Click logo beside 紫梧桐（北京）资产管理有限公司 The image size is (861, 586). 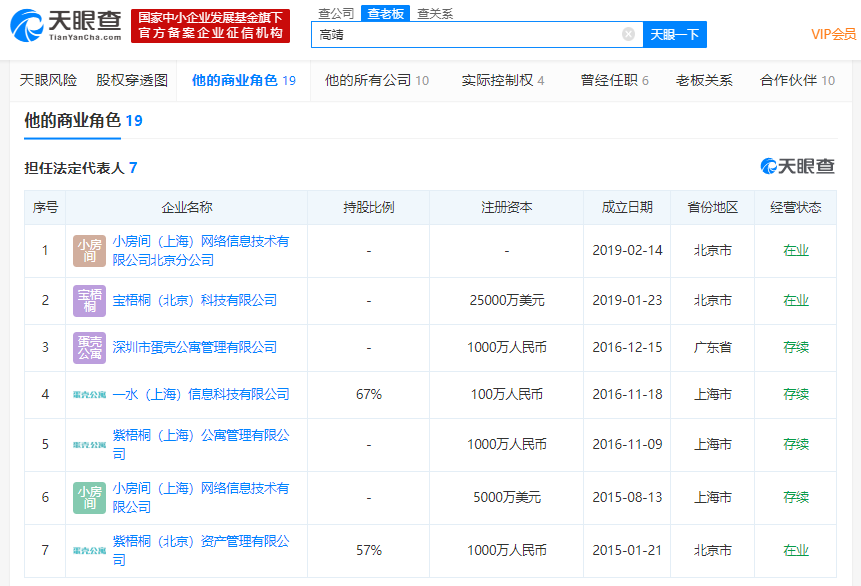(x=89, y=550)
